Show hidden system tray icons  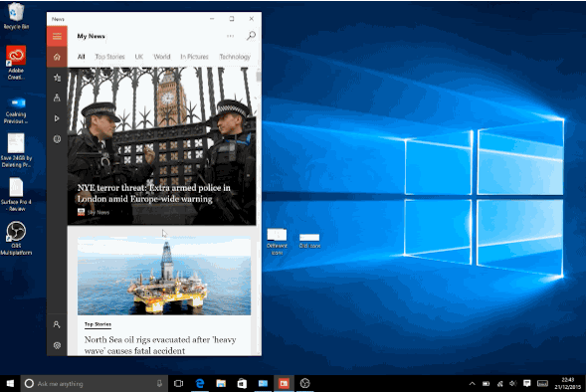(472, 383)
